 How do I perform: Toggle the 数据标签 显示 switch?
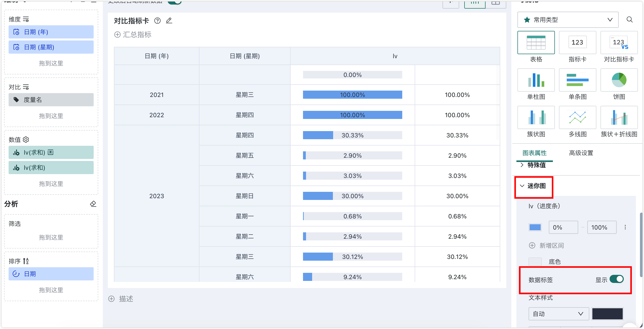(617, 279)
